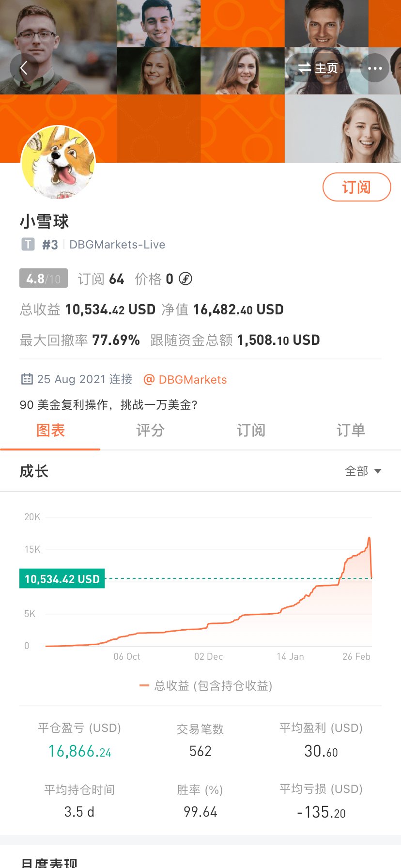This screenshot has height=868, width=401.
Task: Open the three-dots more options menu
Action: 375,68
